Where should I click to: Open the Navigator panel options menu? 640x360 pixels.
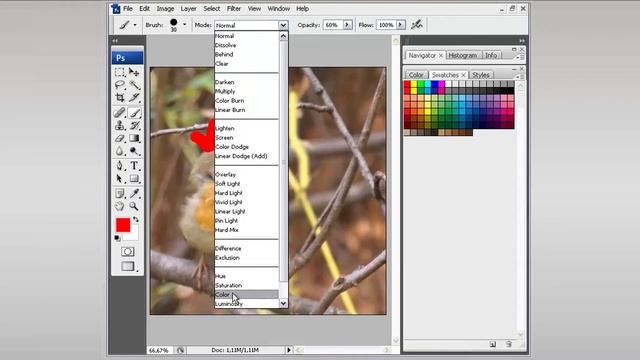pos(520,58)
